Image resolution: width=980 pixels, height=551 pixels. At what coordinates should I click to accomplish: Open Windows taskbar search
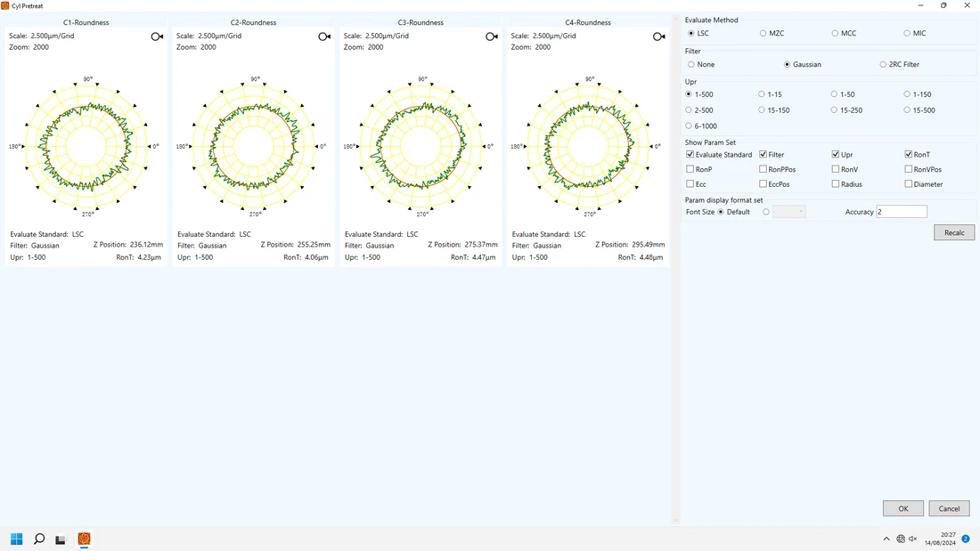[x=38, y=539]
